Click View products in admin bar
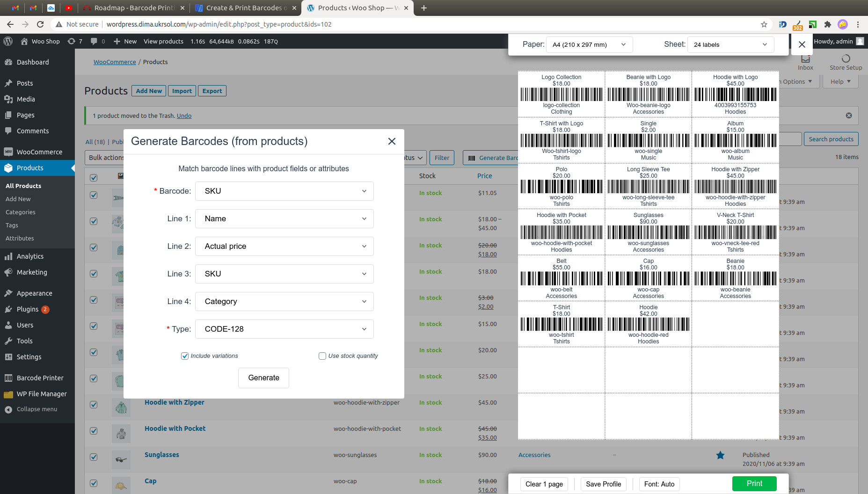868x494 pixels. point(163,41)
